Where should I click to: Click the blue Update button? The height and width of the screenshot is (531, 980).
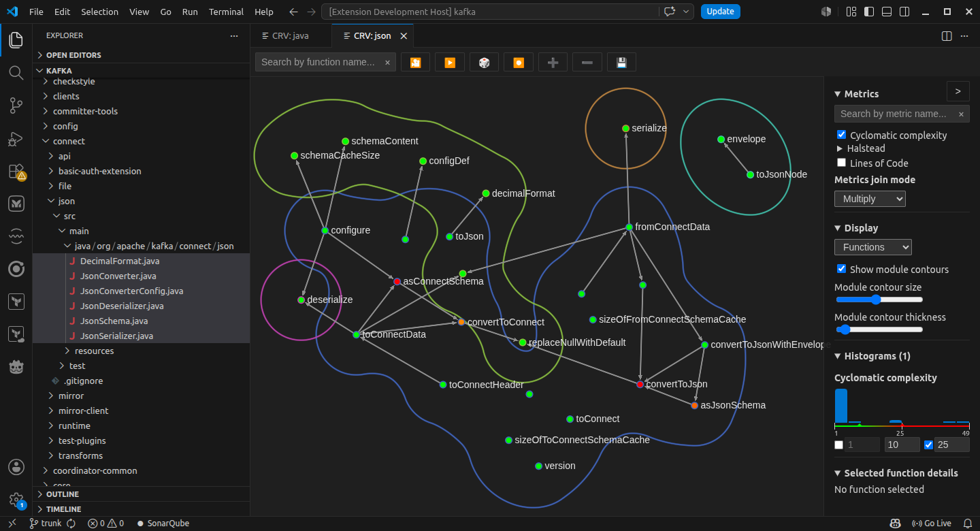[x=721, y=12]
